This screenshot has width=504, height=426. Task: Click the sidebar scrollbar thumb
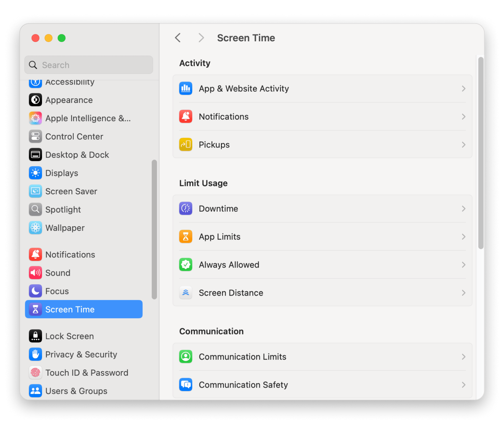tap(154, 229)
